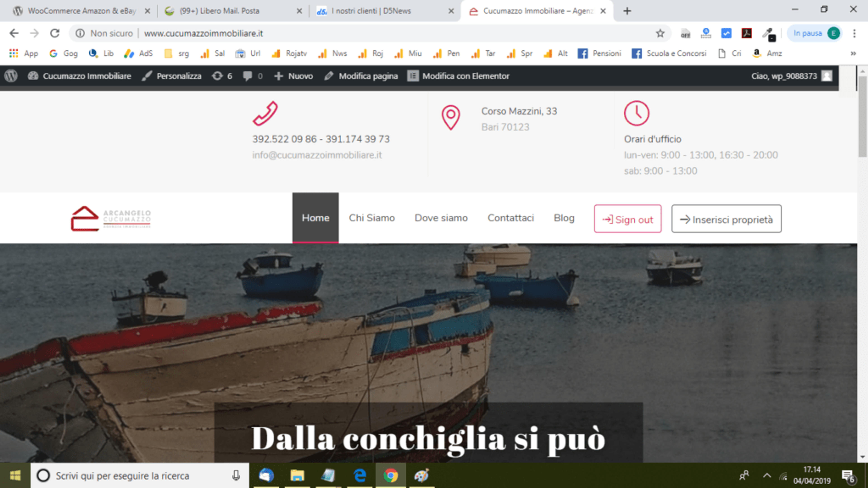Click the pink map pin location icon
Screen dimensions: 868x488
pyautogui.click(x=451, y=117)
